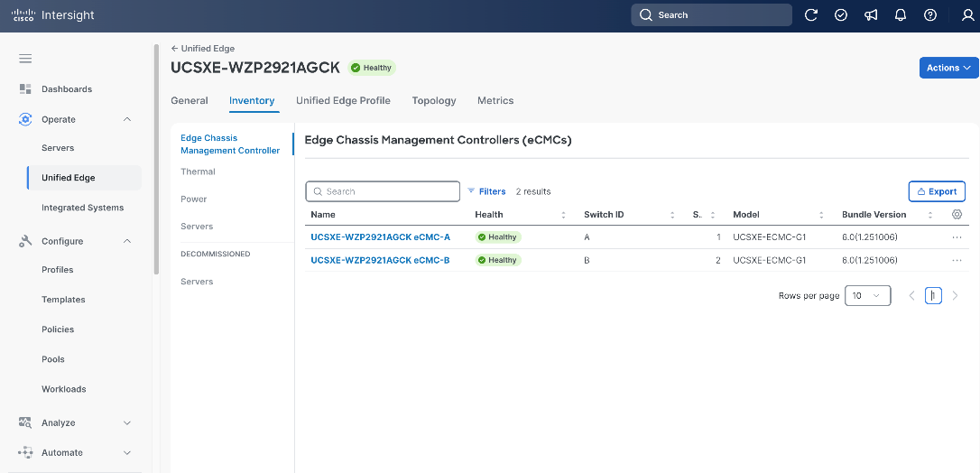Expand the Analyze section chevron

[127, 423]
